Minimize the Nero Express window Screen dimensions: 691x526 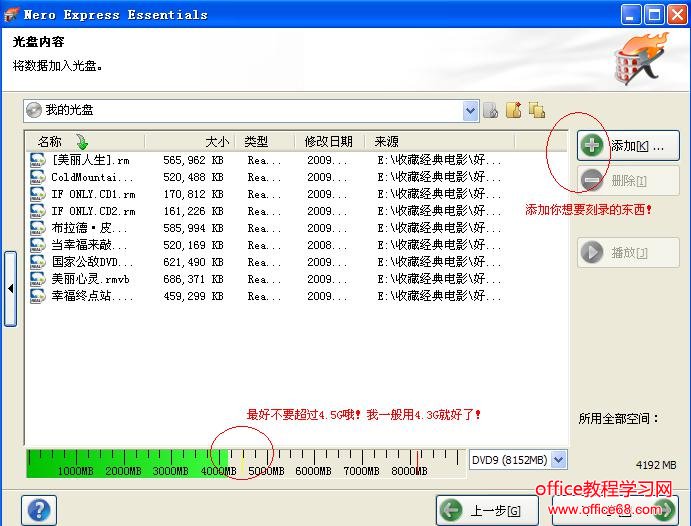point(631,15)
